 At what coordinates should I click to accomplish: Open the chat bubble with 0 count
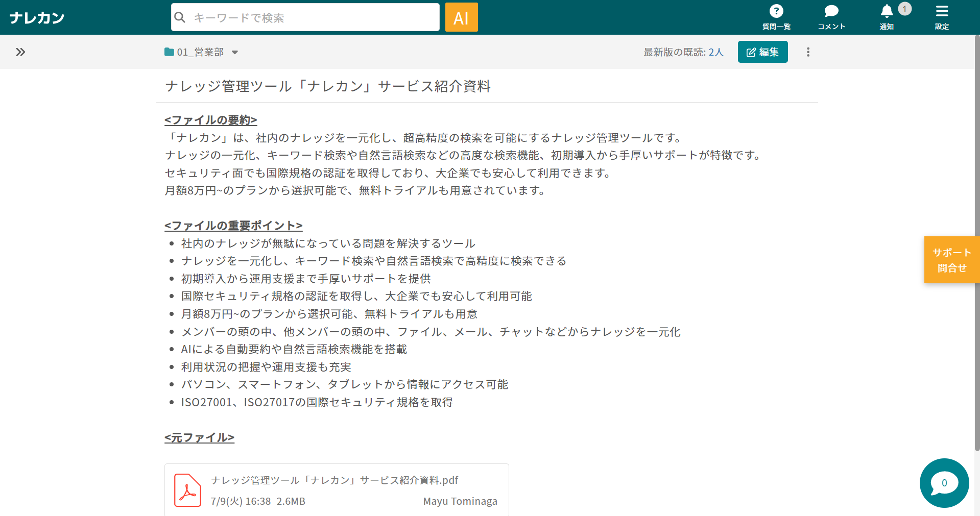click(x=944, y=483)
